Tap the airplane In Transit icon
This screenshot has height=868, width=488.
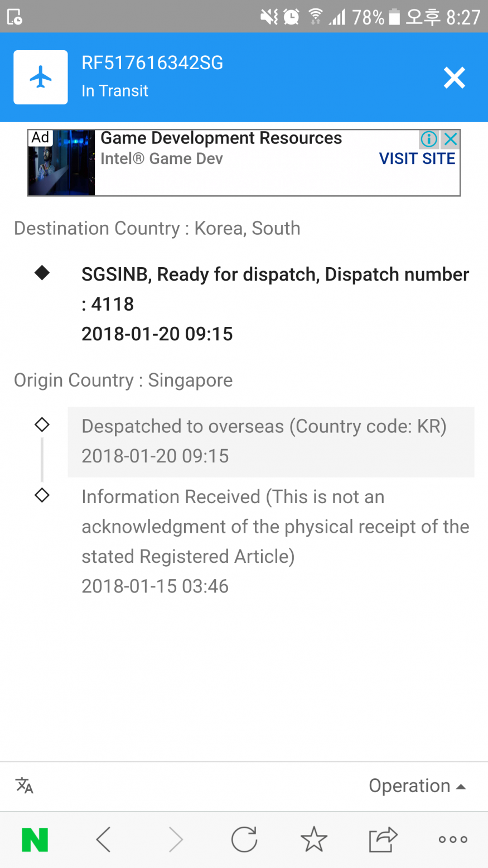click(x=41, y=78)
